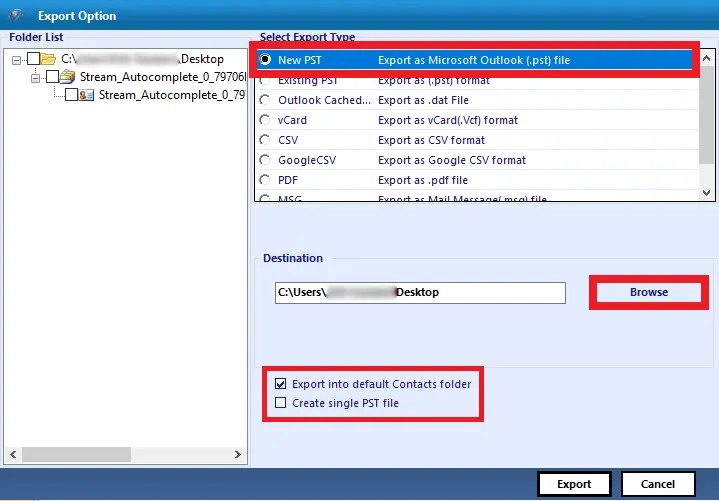Click 'Export as vCard(.Vcf) format' description

coord(448,120)
